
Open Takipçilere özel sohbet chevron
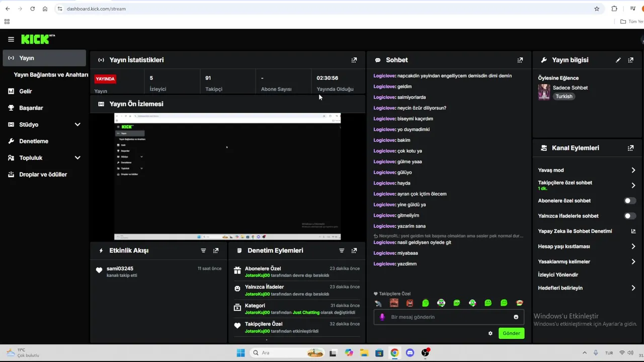(x=633, y=186)
